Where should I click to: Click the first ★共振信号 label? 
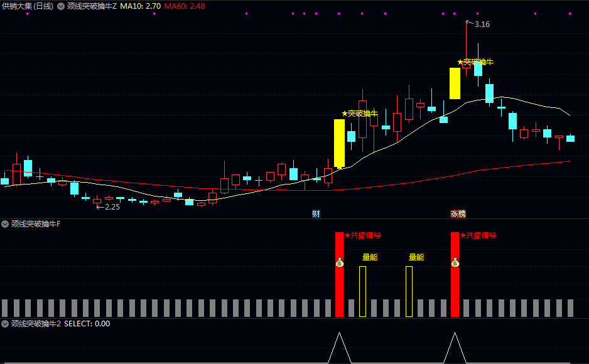362,236
